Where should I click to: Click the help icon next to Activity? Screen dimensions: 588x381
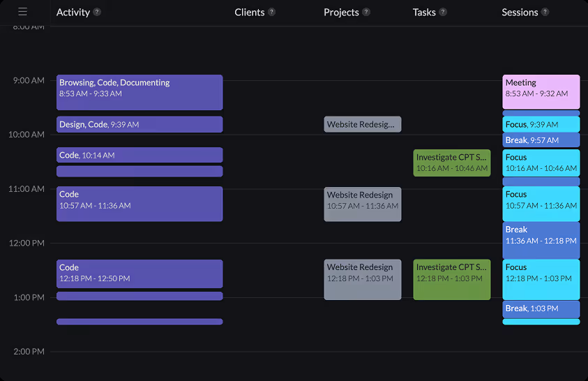[97, 12]
